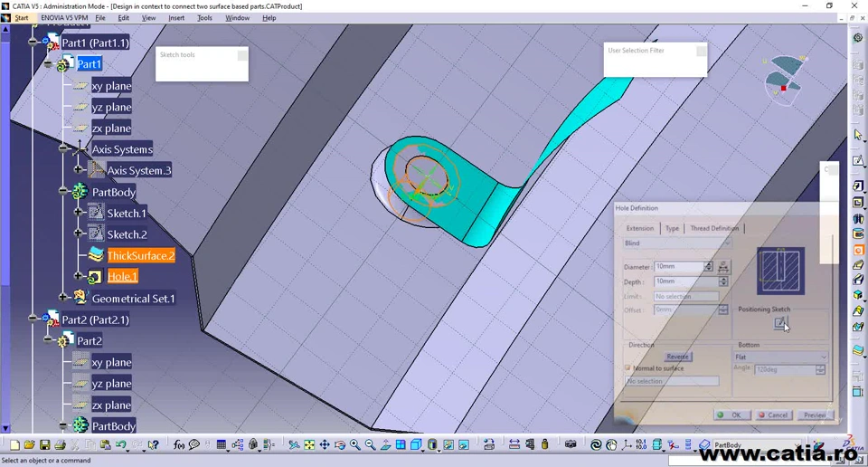The height and width of the screenshot is (467, 868).
Task: Save the document with the diskette icon
Action: 45,445
